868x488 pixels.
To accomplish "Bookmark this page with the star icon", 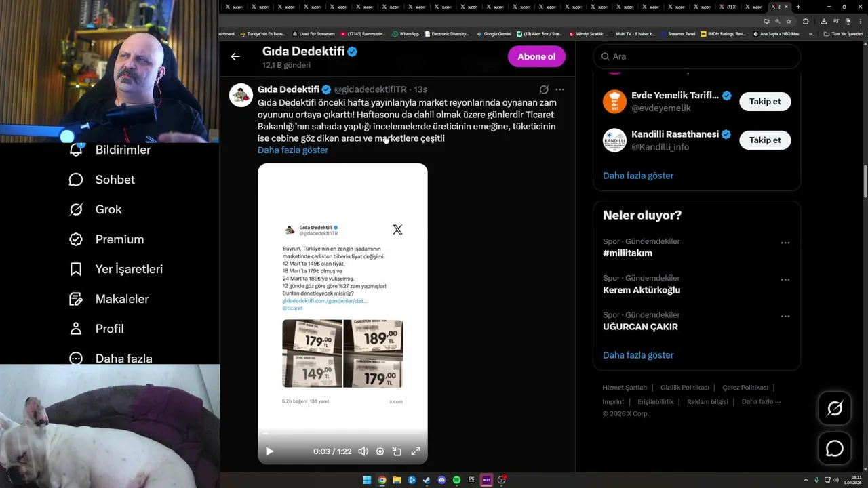I will click(x=788, y=21).
